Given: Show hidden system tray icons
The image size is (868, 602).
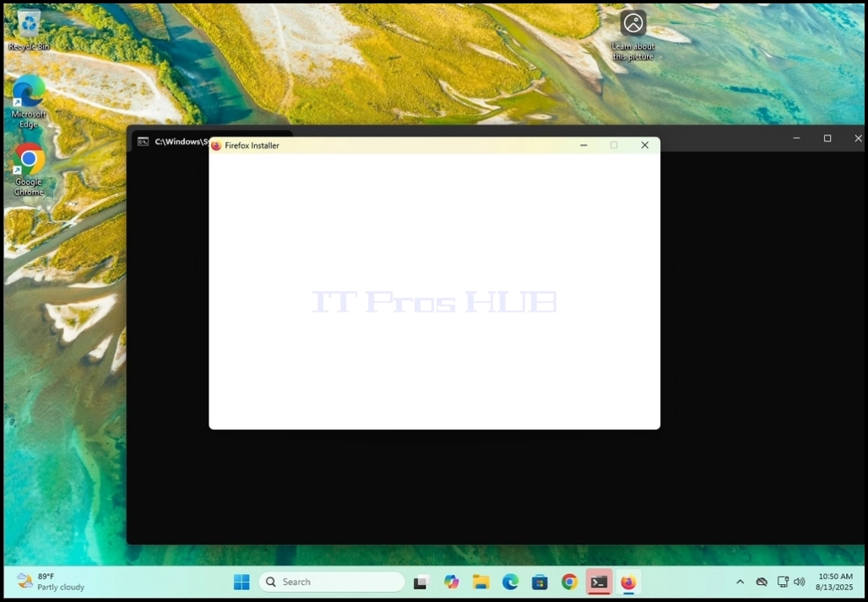Looking at the screenshot, I should pyautogui.click(x=741, y=582).
